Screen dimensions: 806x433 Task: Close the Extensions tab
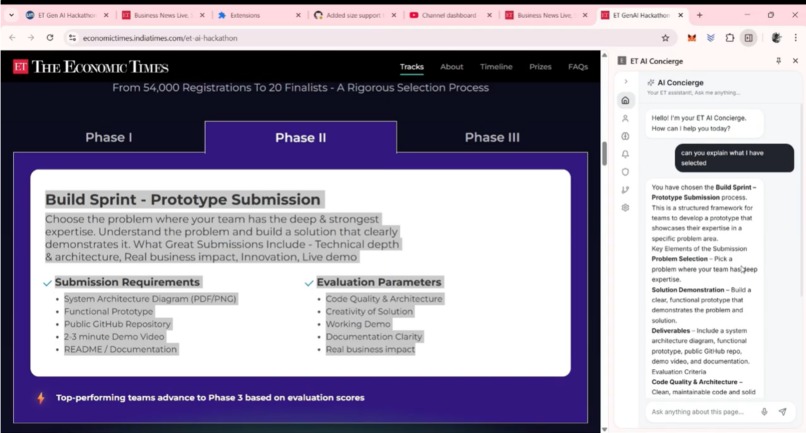pyautogui.click(x=298, y=15)
